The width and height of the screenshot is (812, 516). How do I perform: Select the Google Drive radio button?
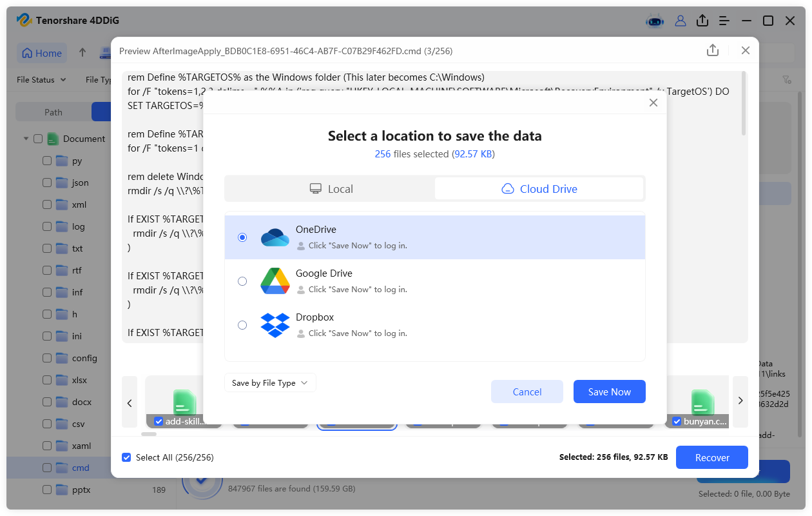(x=242, y=281)
